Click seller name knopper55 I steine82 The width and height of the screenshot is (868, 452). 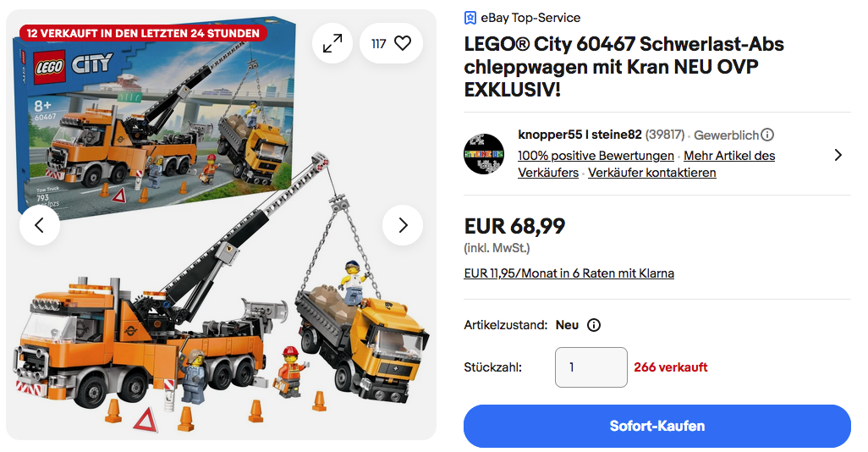pos(580,135)
